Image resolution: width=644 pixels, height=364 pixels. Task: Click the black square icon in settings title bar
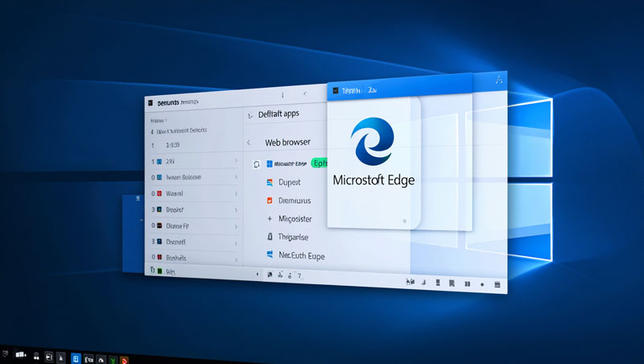coord(151,103)
